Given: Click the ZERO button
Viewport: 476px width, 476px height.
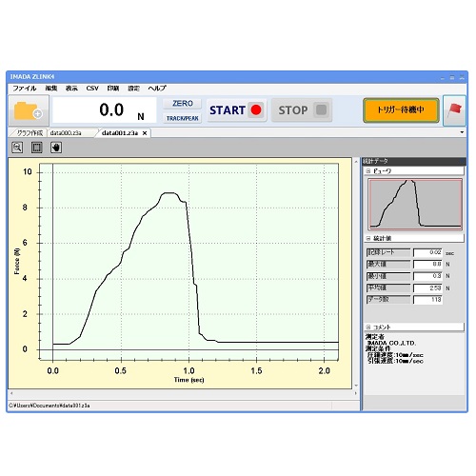Looking at the screenshot, I should (182, 104).
